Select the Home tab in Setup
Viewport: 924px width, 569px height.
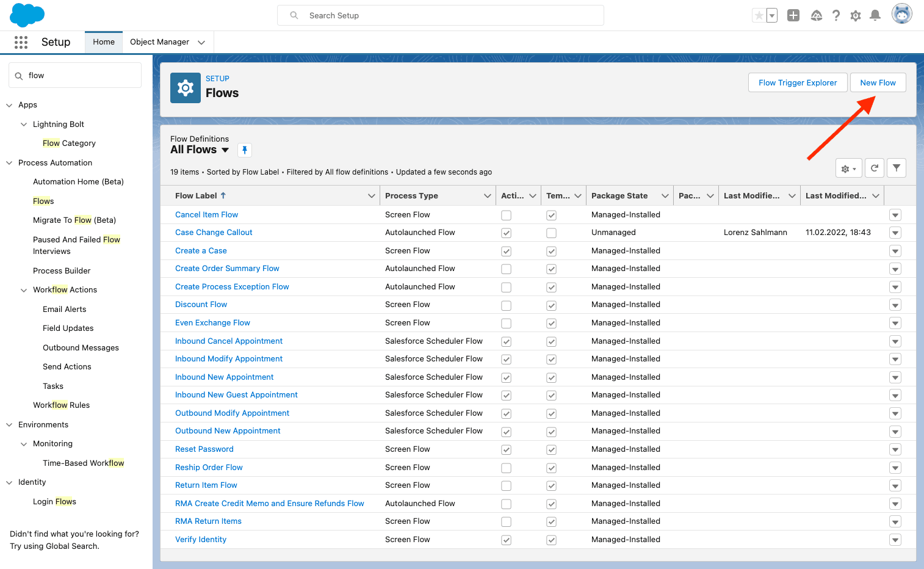pyautogui.click(x=103, y=42)
